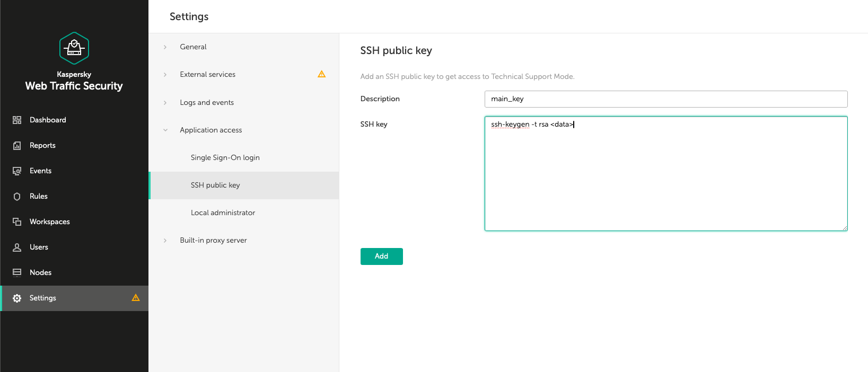The width and height of the screenshot is (868, 372).
Task: Click warning triangle next to External services
Action: pos(321,74)
